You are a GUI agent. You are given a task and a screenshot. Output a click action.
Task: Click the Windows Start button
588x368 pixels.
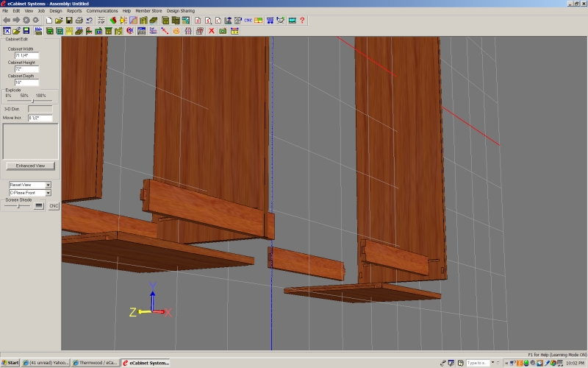click(10, 363)
